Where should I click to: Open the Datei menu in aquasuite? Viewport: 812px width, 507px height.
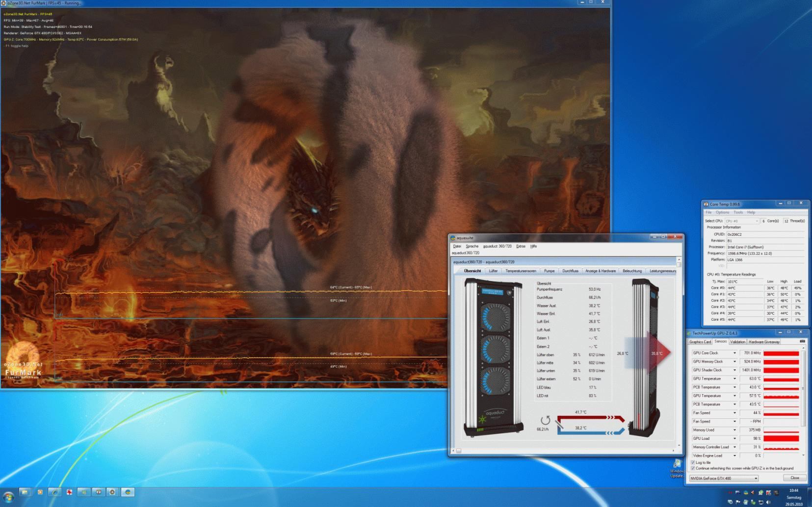pyautogui.click(x=457, y=246)
